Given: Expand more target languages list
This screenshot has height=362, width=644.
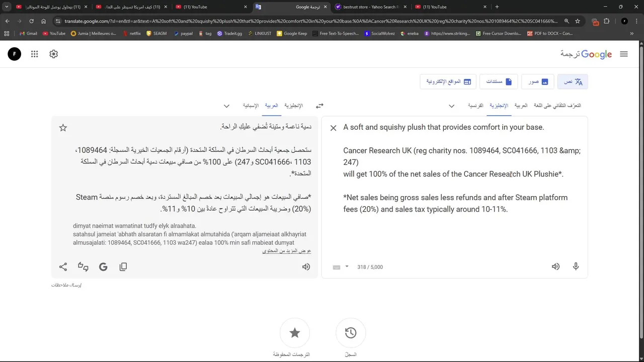Looking at the screenshot, I should click(226, 106).
